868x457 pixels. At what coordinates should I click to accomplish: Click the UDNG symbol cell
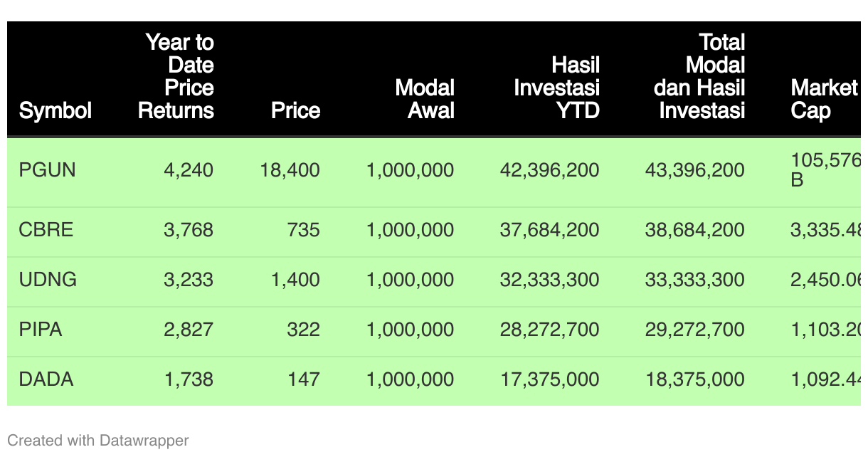pos(48,280)
